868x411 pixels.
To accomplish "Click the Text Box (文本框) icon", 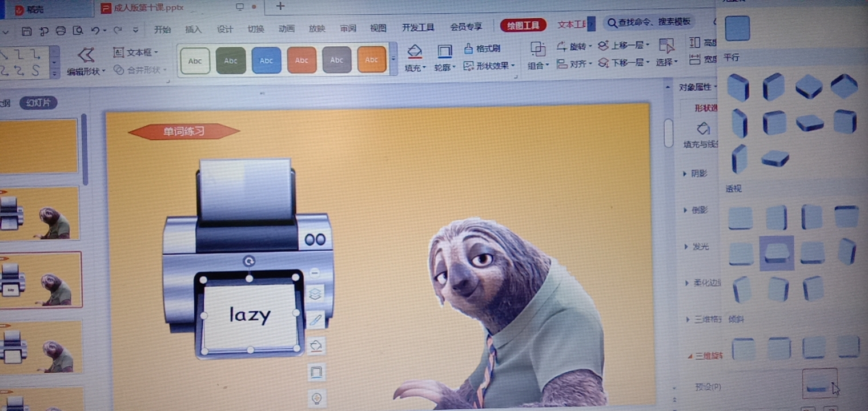I will 119,53.
